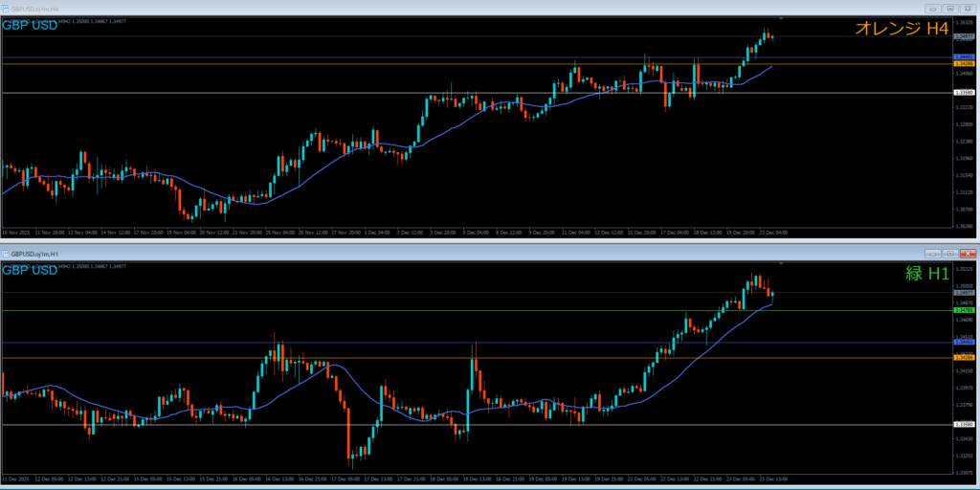Restore the GBPUSD H1 chart window
This screenshot has height=490, width=980.
(x=950, y=254)
